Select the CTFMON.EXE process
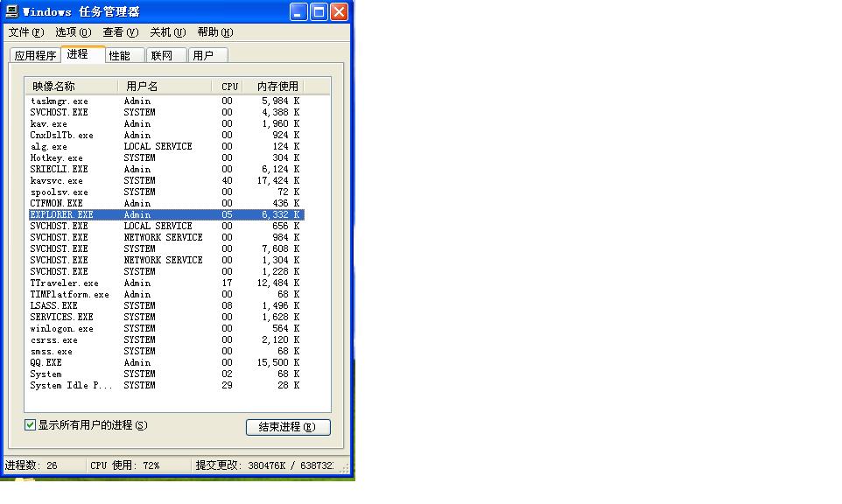 [x=165, y=203]
